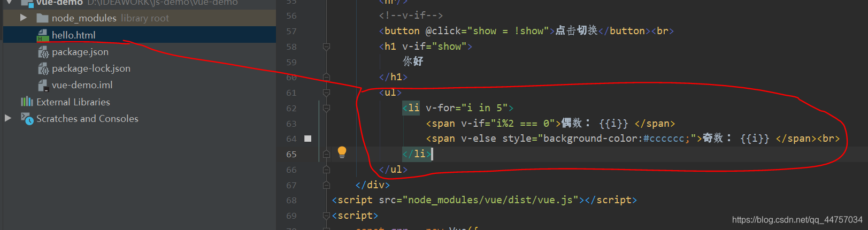Click the 偶数 text in the span
This screenshot has width=868, height=230.
point(571,123)
